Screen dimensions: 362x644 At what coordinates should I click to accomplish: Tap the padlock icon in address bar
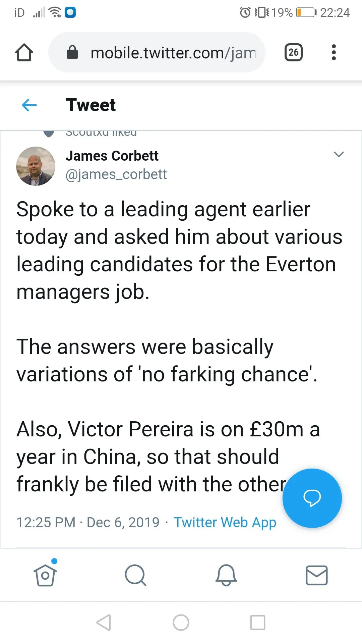72,53
